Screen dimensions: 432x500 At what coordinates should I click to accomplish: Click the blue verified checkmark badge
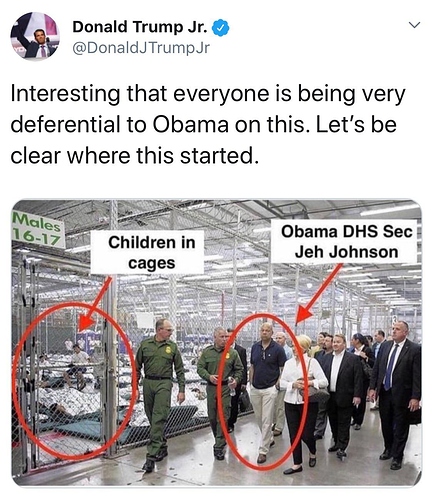pyautogui.click(x=220, y=27)
